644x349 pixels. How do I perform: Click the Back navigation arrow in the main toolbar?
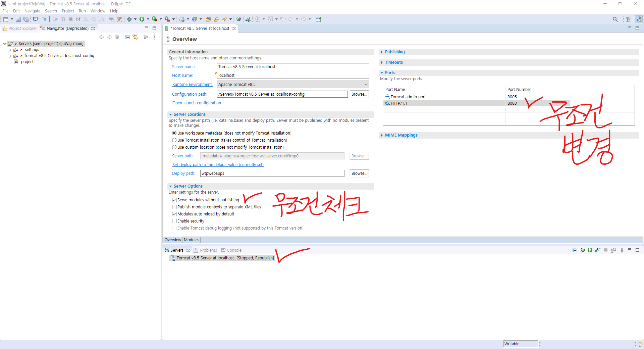290,19
